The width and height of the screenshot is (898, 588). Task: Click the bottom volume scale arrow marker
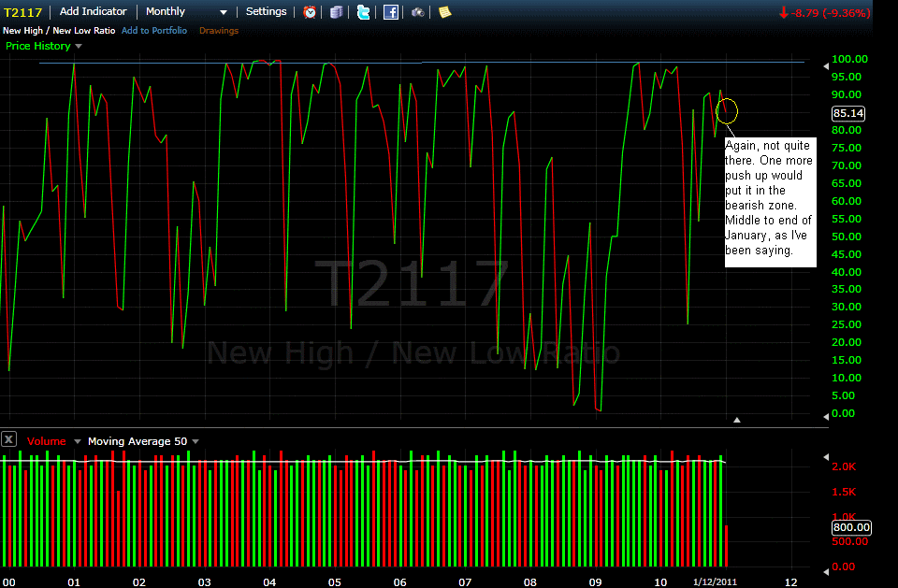pos(826,571)
